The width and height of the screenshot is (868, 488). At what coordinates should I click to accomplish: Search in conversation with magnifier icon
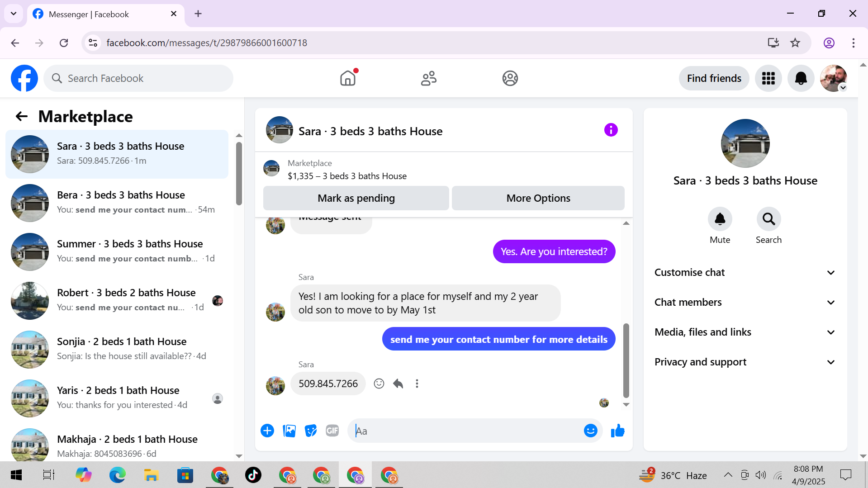coord(768,219)
